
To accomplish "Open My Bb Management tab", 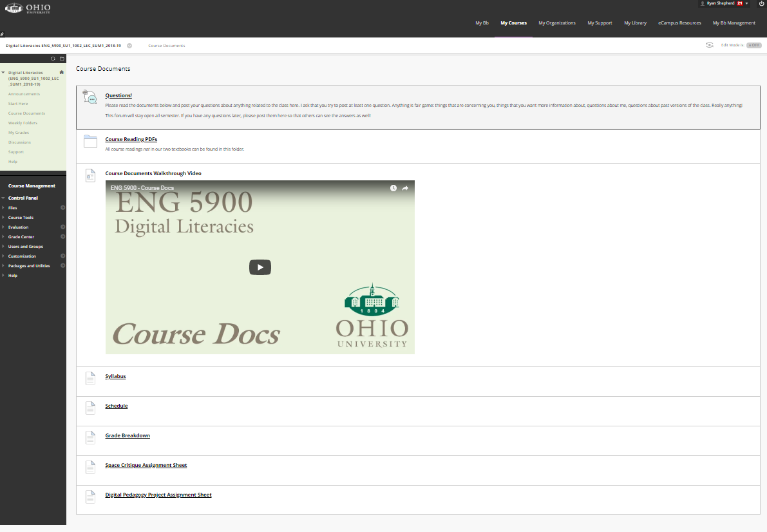I will 734,23.
